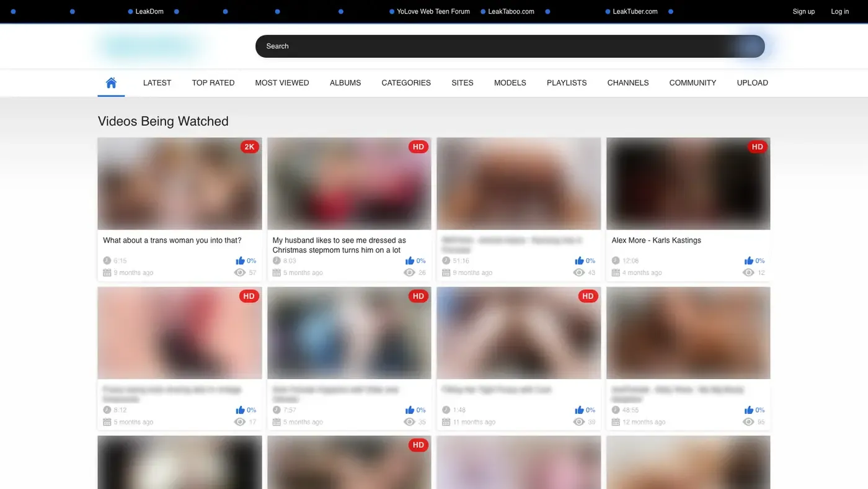This screenshot has width=868, height=489.
Task: Switch to the Most Viewed tab
Action: pos(282,83)
